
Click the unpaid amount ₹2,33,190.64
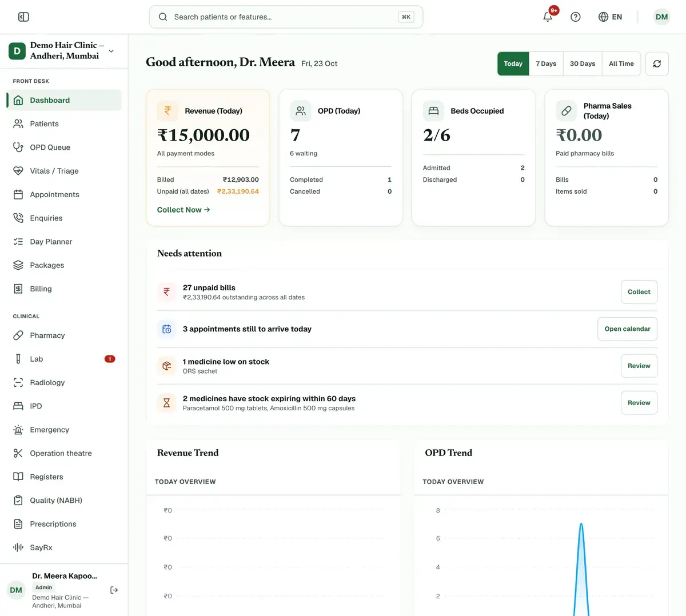(238, 191)
